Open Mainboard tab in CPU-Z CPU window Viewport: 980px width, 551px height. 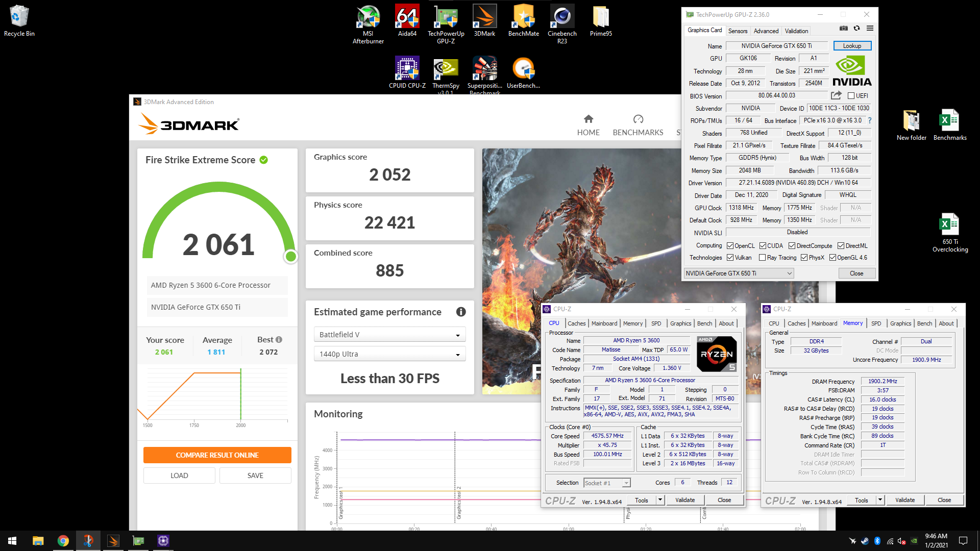click(x=604, y=323)
